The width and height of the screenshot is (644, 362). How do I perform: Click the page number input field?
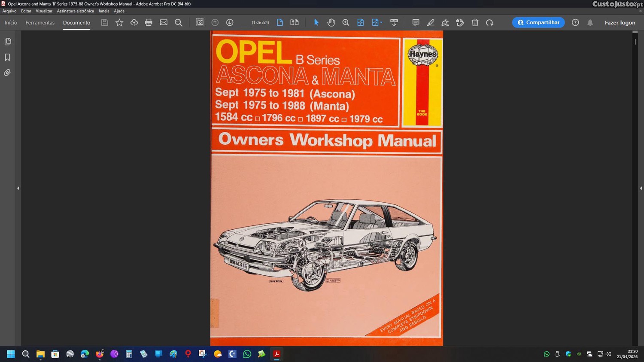[245, 23]
